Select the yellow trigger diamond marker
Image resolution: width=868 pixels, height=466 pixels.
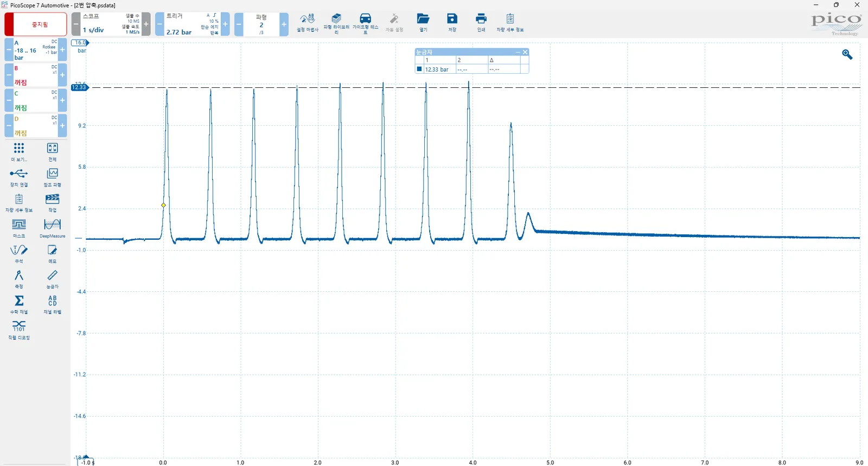(163, 205)
